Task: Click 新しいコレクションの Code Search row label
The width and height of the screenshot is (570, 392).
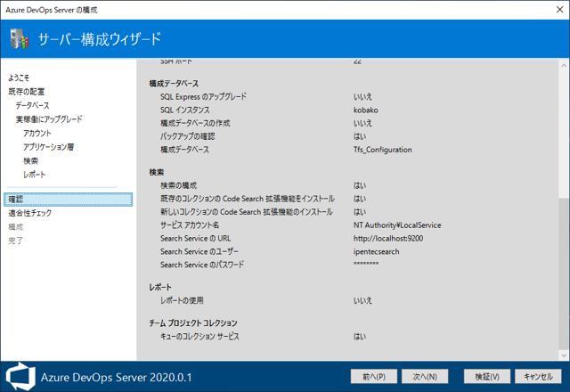Action: pyautogui.click(x=247, y=212)
